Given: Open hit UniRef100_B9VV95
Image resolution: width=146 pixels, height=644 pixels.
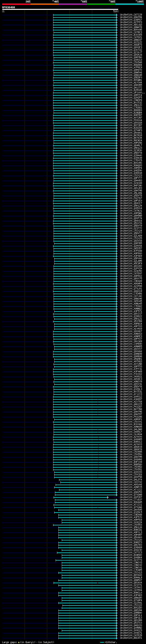Looking at the screenshot, I should point(131,30).
